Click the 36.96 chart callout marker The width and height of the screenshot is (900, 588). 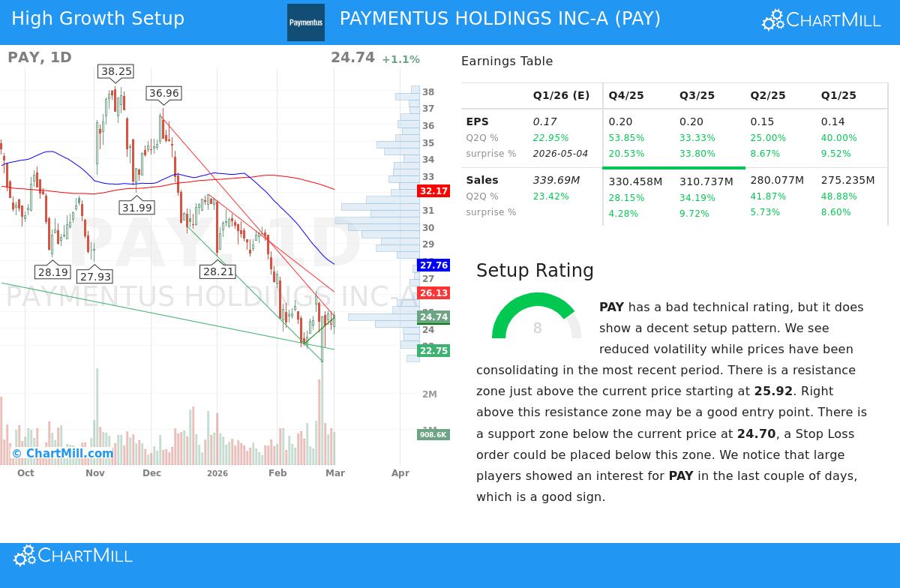(165, 93)
